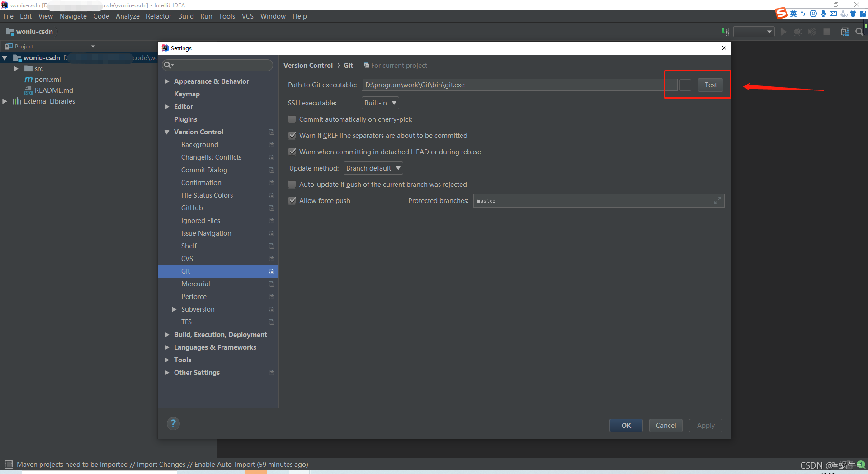The width and height of the screenshot is (868, 474).
Task: Select Keymap in settings tree
Action: tap(187, 94)
